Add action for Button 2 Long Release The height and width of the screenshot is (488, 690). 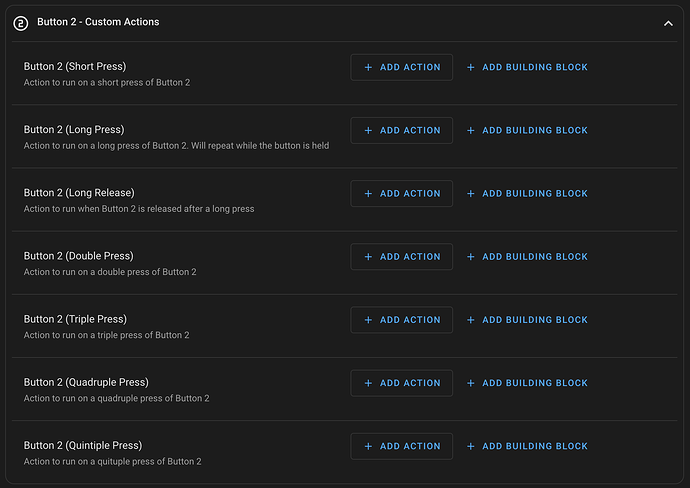[x=401, y=194]
